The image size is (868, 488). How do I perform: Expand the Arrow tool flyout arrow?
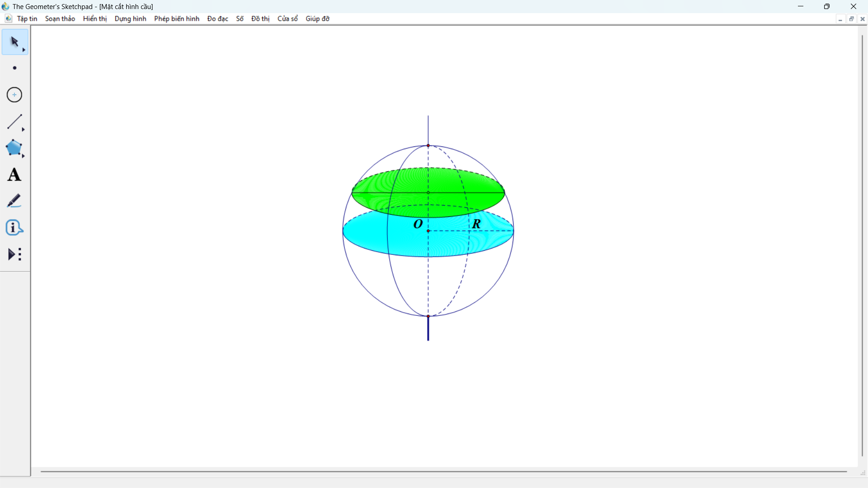tap(24, 50)
